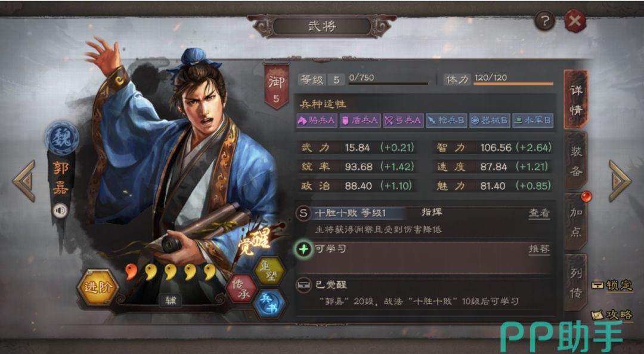Viewport: 644px width, 354px height.
Task: Switch to the 加点 tab
Action: point(576,222)
